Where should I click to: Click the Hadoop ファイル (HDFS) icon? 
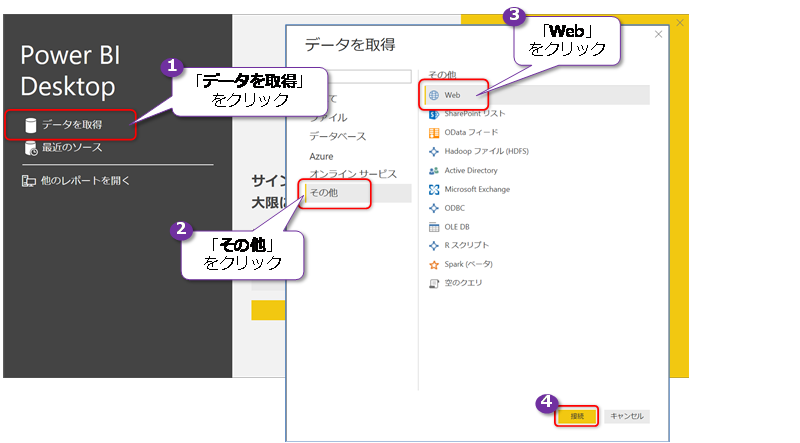coord(434,152)
